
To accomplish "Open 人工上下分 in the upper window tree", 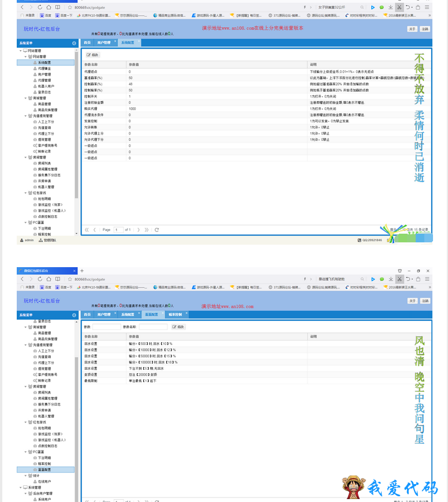I will [x=46, y=122].
